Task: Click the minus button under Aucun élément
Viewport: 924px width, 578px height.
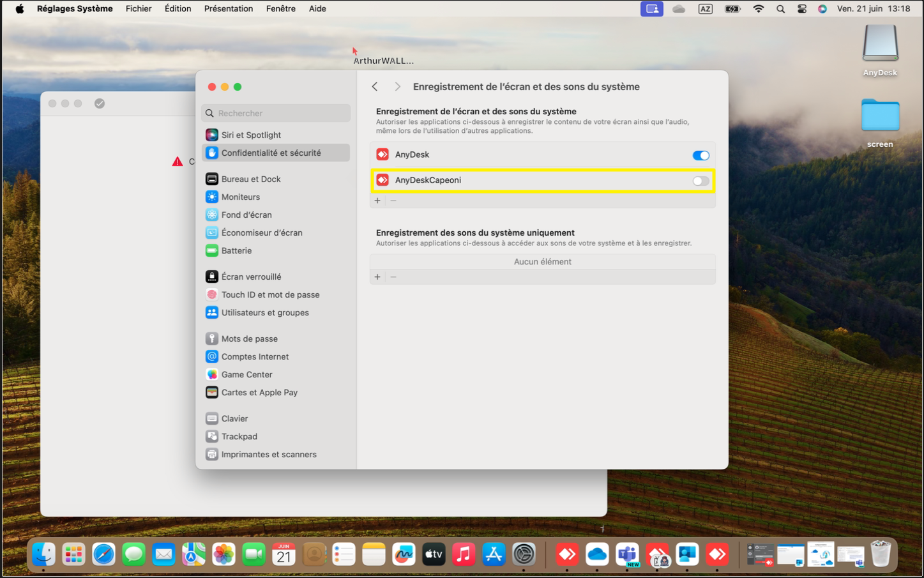Action: (393, 277)
